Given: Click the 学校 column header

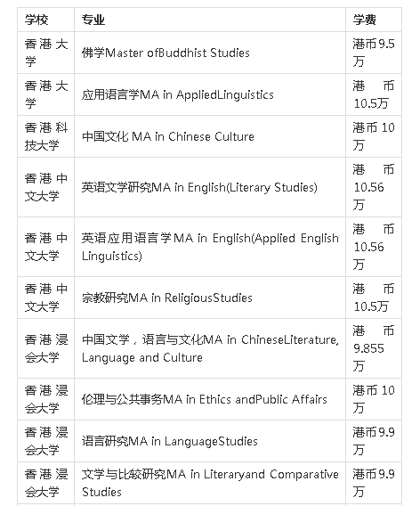Looking at the screenshot, I should click(x=45, y=20).
